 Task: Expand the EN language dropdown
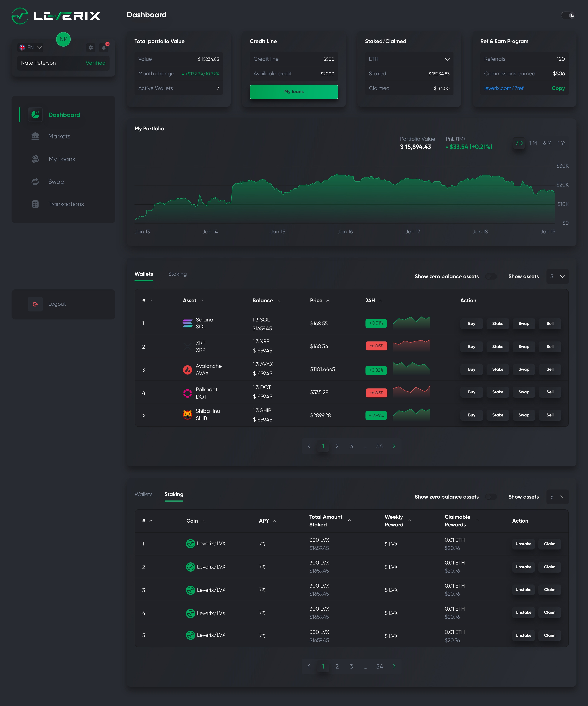coord(31,47)
